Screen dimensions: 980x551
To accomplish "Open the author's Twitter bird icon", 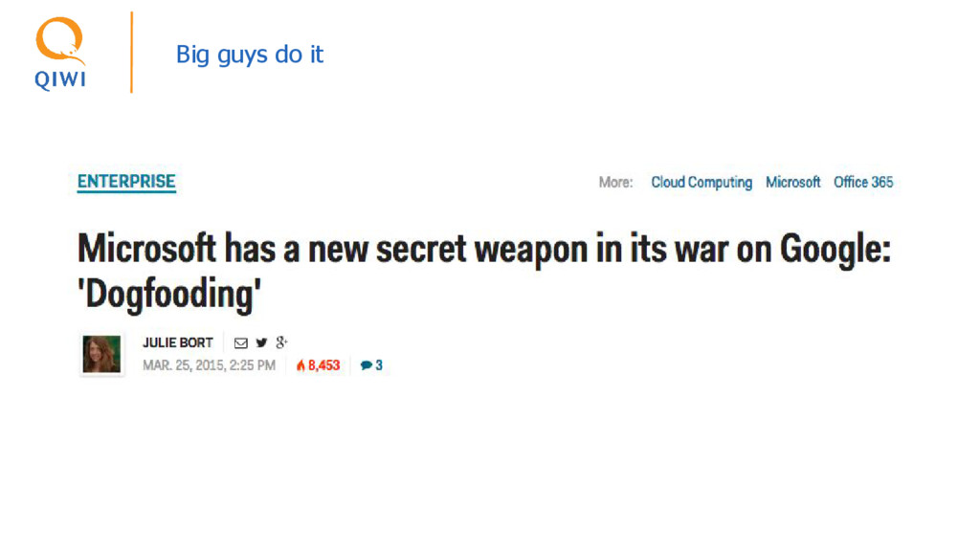I will [x=261, y=342].
